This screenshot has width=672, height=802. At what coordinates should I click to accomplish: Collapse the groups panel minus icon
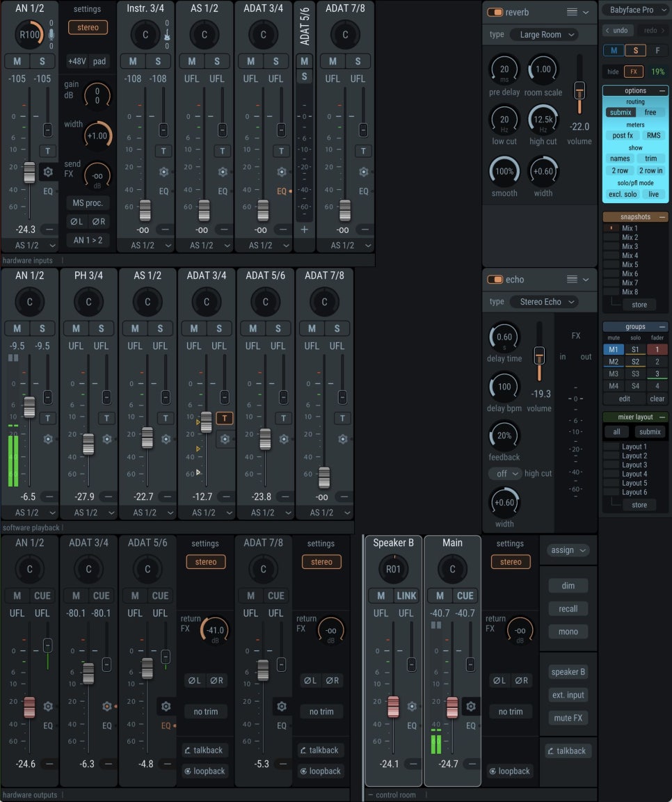(662, 326)
